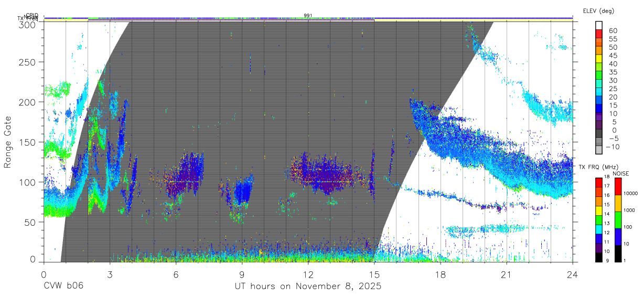Click the '10000' label on the NOISE scale

point(631,194)
